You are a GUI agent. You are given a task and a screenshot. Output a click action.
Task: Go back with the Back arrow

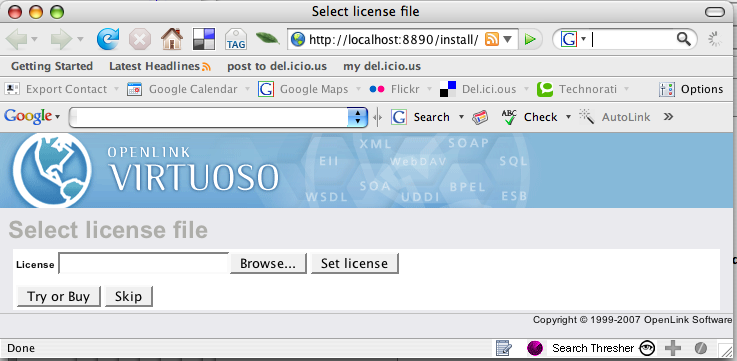click(x=16, y=39)
